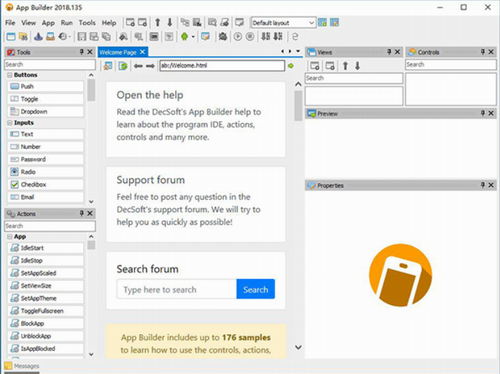Click the debug bug icon in toolbar
500x374 pixels.
223,36
